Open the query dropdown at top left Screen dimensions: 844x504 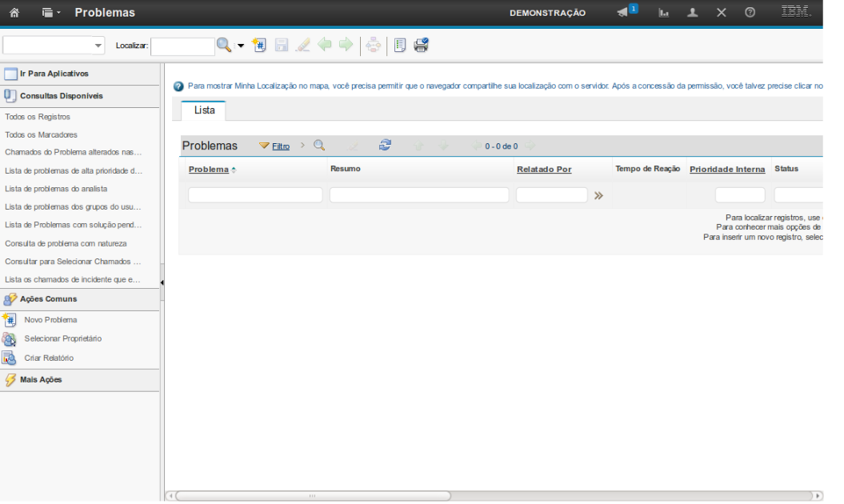click(54, 46)
